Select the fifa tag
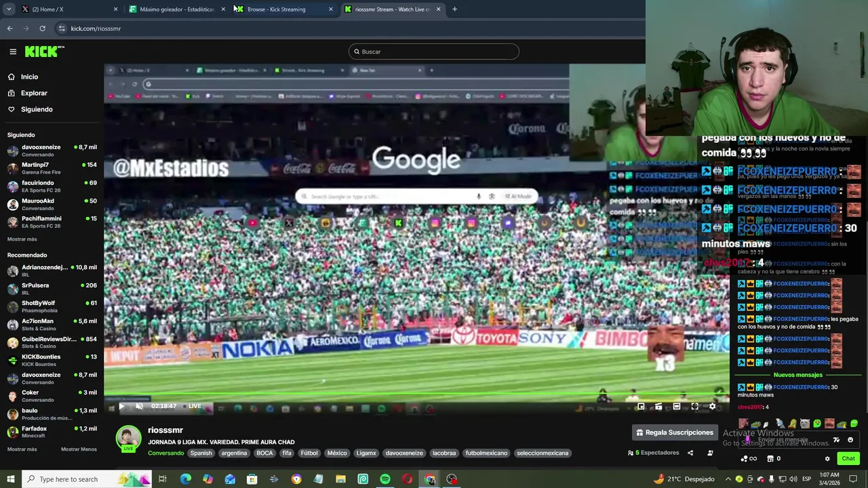Image resolution: width=868 pixels, height=488 pixels. [x=287, y=453]
